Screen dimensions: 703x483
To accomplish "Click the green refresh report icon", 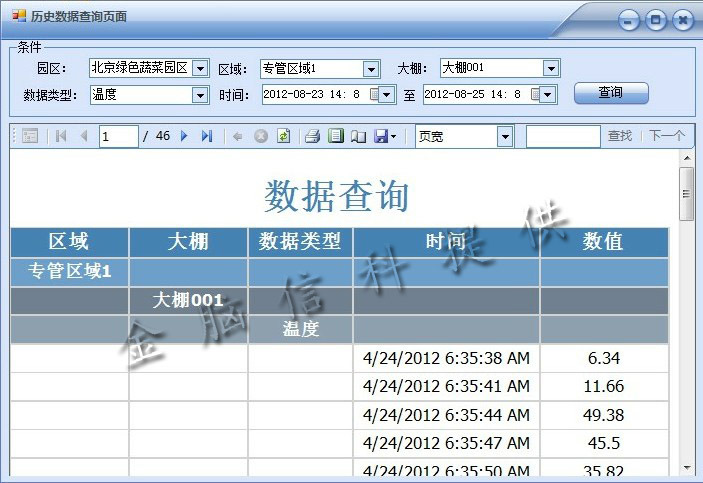I will click(283, 136).
